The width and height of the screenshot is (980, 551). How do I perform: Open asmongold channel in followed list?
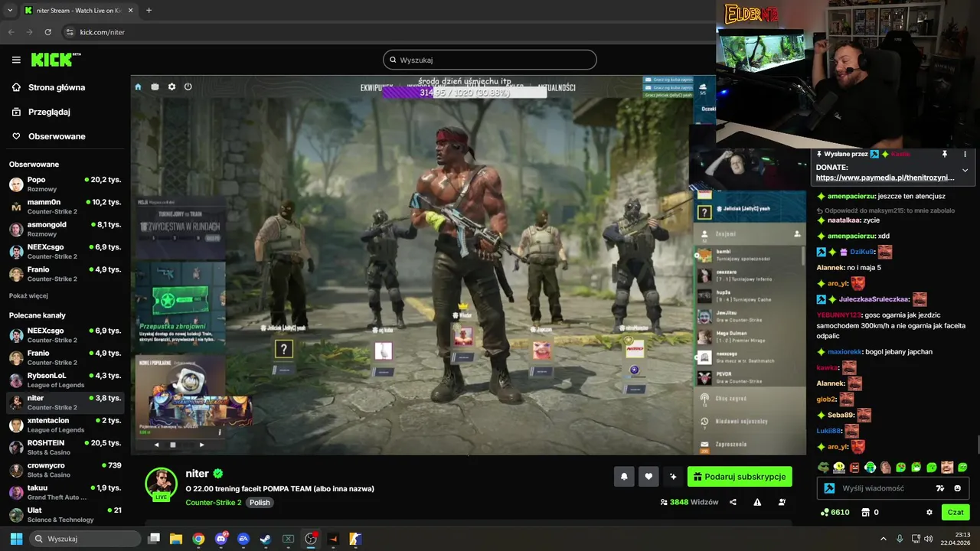65,229
